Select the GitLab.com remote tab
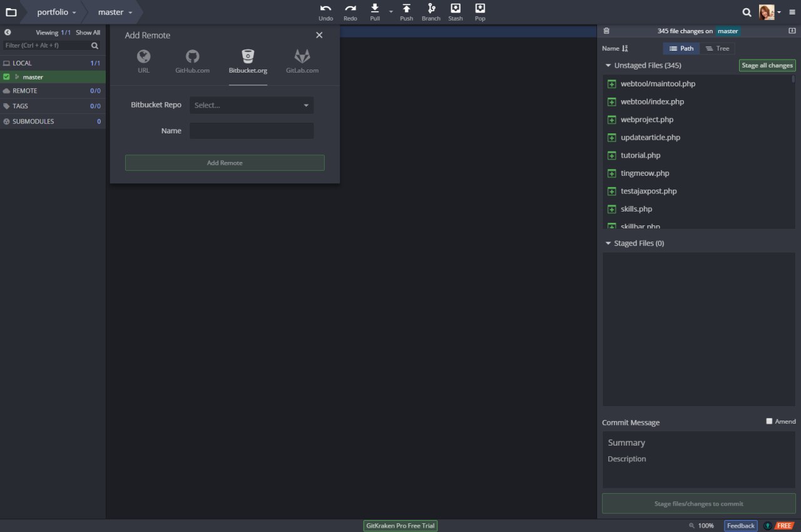 coord(302,62)
